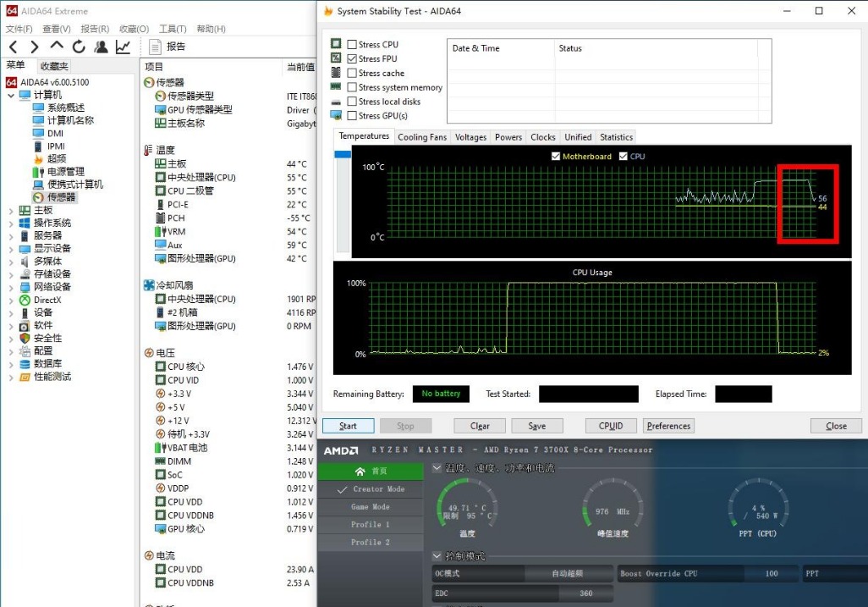Enable Stress local disks checkbox

pos(352,102)
